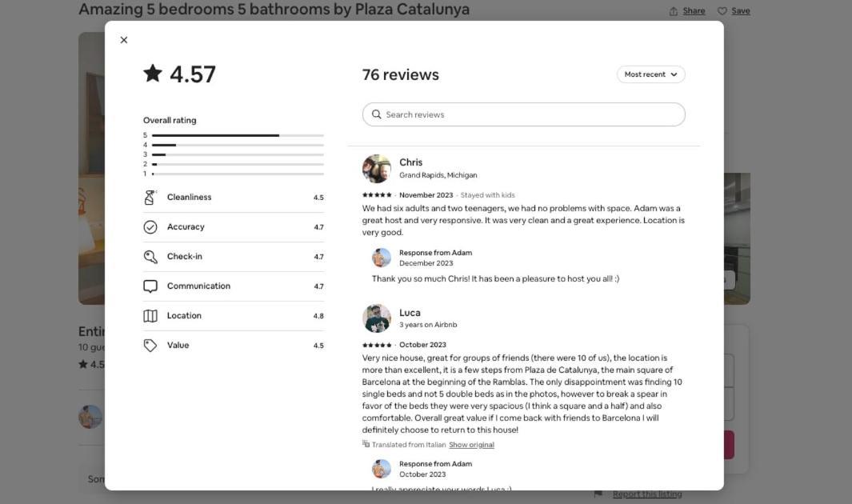
Task: Click the Search reviews input field
Action: [523, 114]
